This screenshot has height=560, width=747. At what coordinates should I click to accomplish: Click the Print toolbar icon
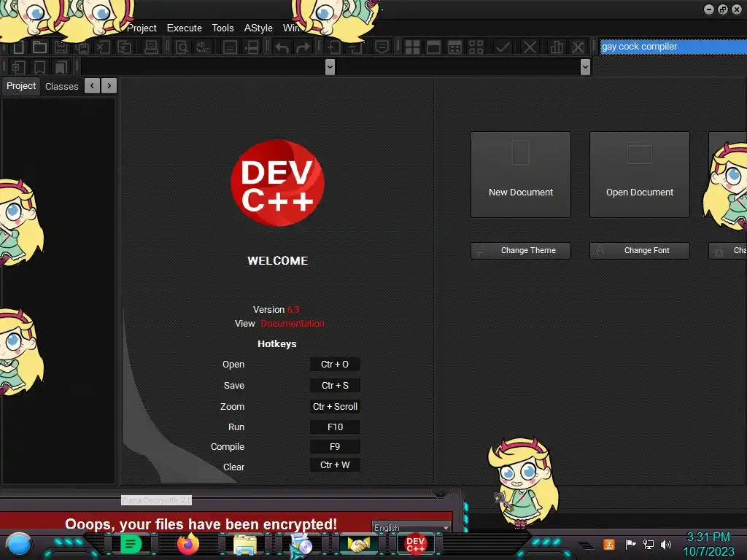click(152, 47)
